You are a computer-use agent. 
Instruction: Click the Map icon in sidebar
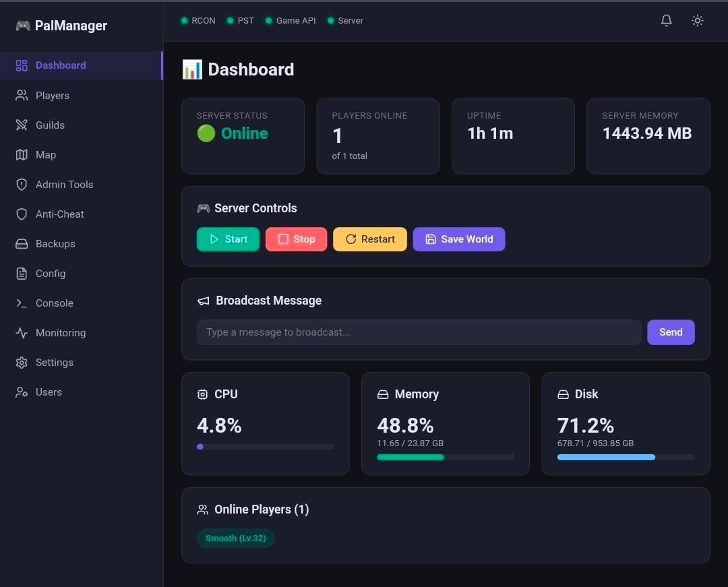coord(22,155)
